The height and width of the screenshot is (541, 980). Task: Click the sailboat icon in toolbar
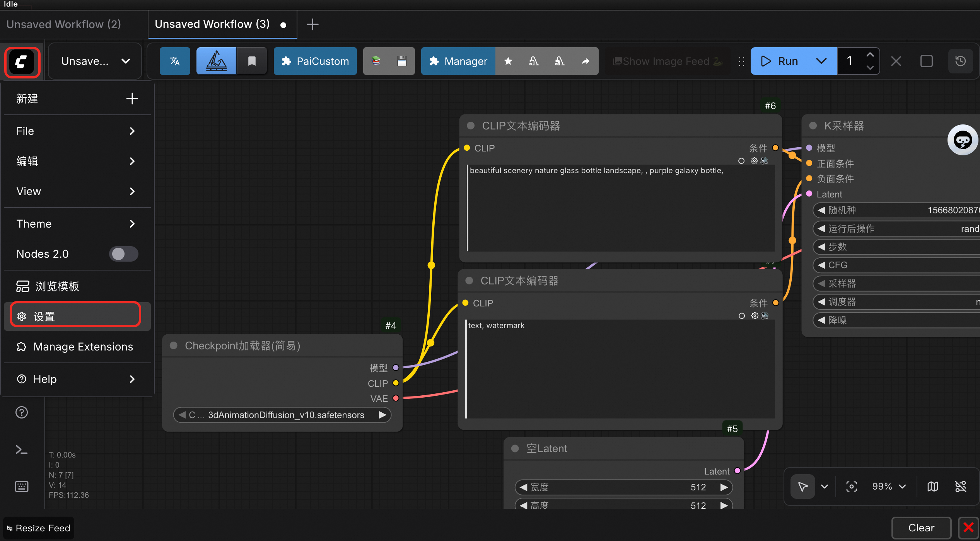pos(216,61)
